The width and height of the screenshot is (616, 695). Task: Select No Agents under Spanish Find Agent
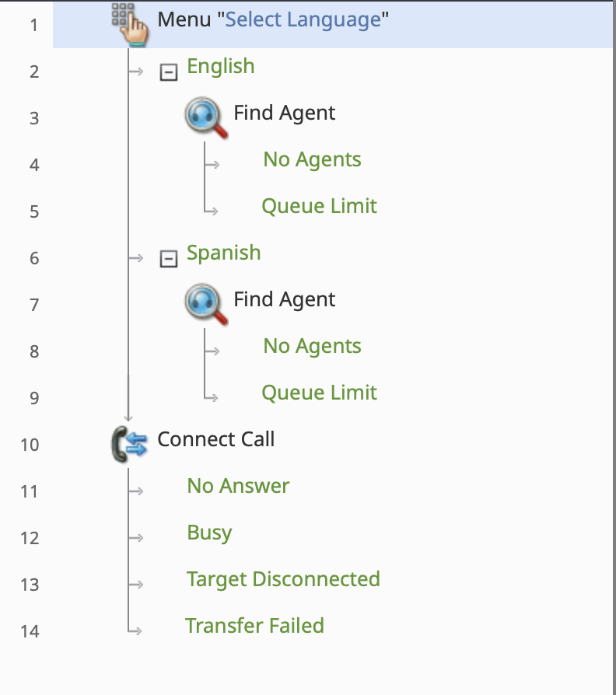pyautogui.click(x=312, y=347)
